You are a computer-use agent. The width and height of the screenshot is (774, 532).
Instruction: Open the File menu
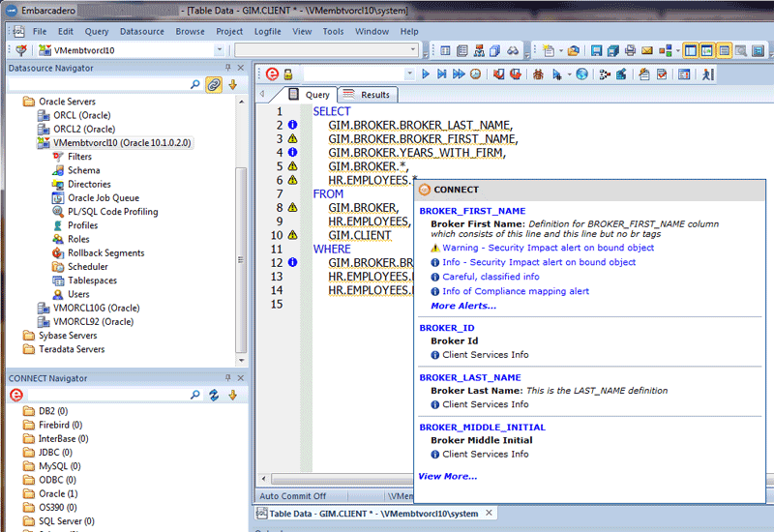[x=40, y=31]
